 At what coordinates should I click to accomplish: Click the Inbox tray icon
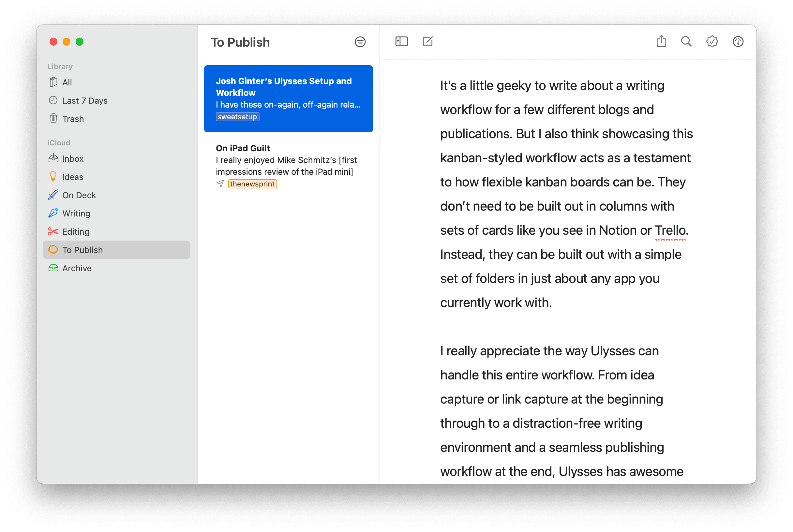(x=53, y=158)
